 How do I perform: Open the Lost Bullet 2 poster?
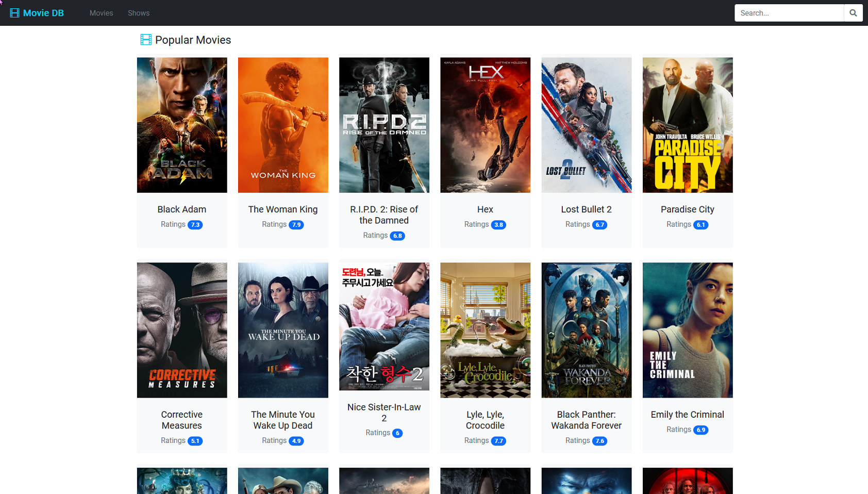coord(587,125)
